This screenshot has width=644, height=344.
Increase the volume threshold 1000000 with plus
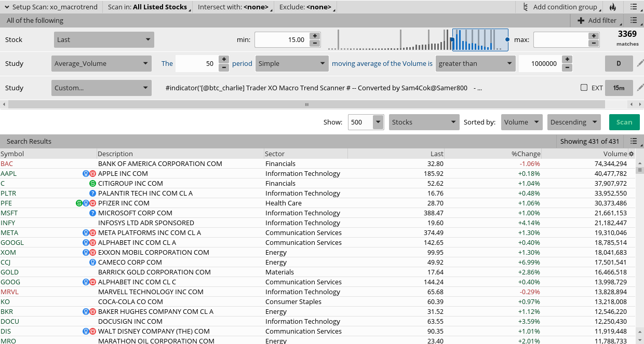tap(567, 60)
